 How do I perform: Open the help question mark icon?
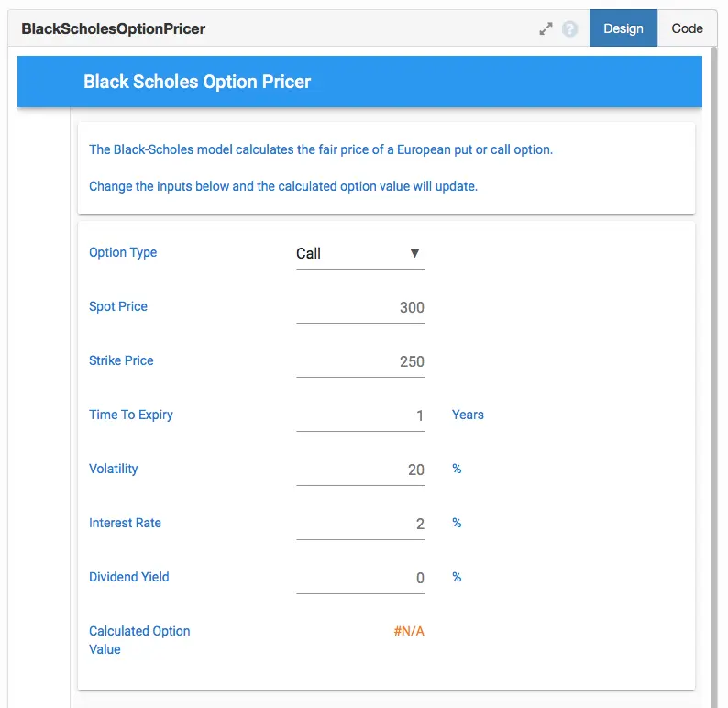pyautogui.click(x=569, y=28)
